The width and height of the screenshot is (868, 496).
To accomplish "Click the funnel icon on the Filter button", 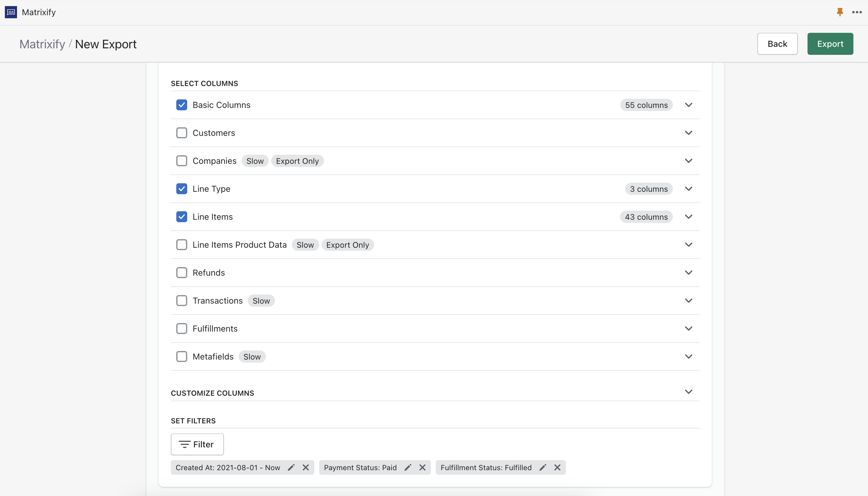I will click(184, 444).
